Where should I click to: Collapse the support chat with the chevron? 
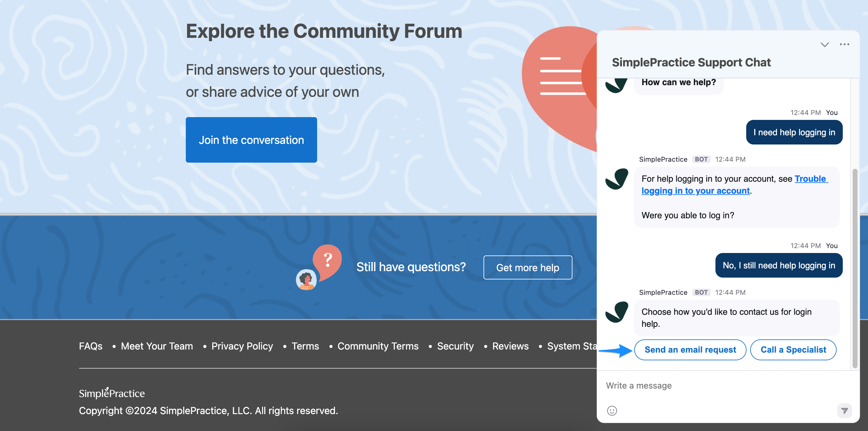coord(825,44)
